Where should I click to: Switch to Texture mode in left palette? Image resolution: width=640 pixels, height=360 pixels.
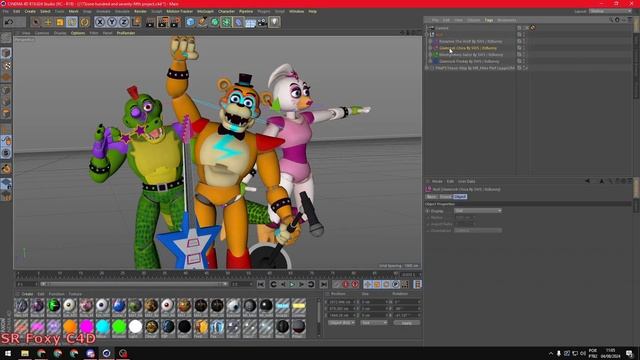pyautogui.click(x=6, y=66)
